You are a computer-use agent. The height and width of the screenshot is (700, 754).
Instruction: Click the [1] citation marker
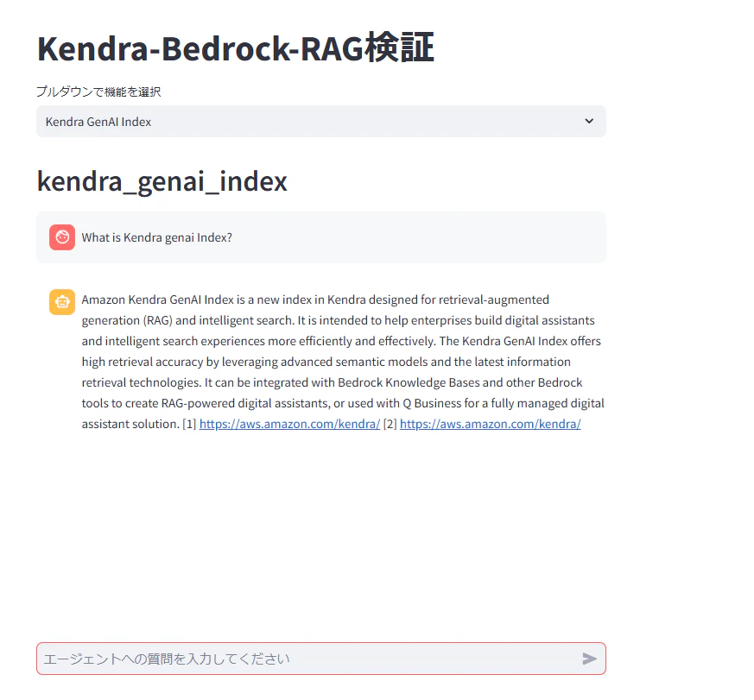[189, 424]
